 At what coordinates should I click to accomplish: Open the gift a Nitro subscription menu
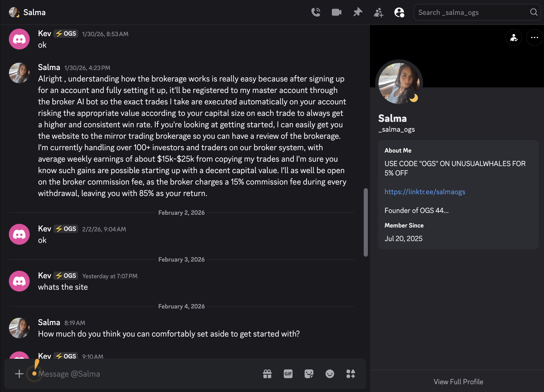coord(267,374)
